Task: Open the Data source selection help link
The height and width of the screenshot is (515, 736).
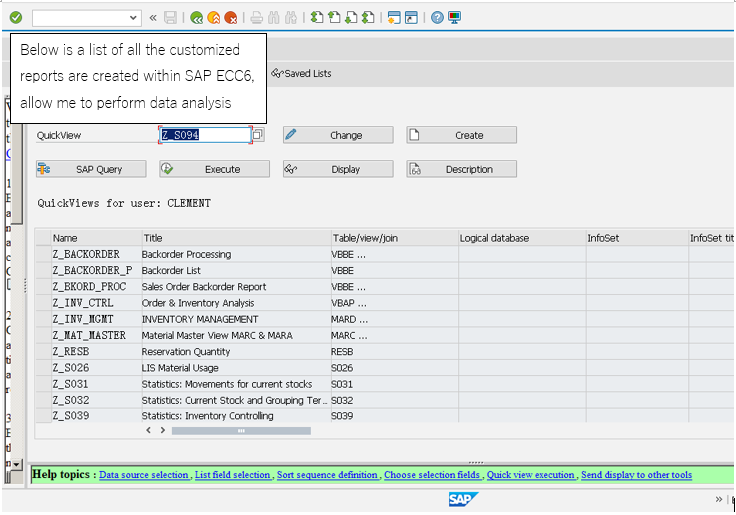Action: coord(144,475)
